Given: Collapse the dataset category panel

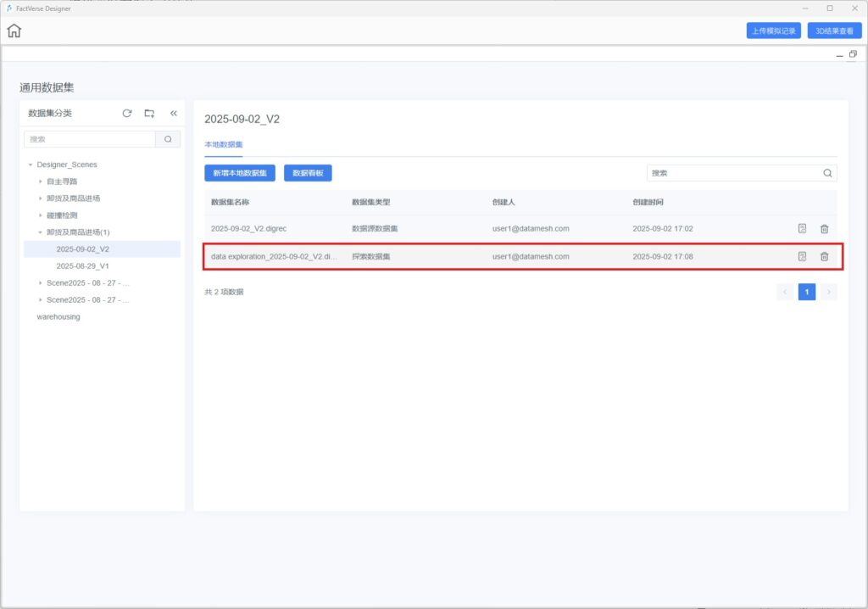Looking at the screenshot, I should pos(173,113).
